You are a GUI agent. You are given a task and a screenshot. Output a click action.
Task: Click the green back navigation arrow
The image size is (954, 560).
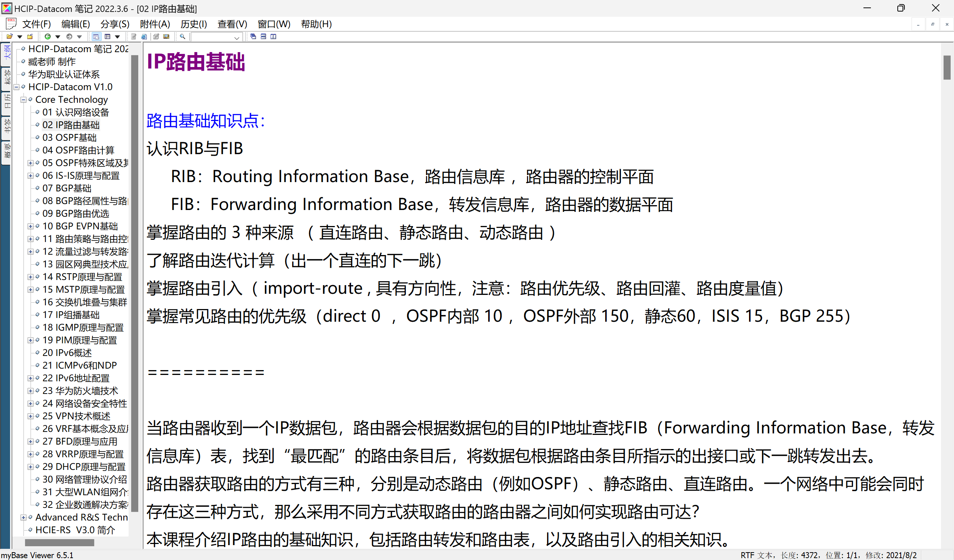point(48,37)
